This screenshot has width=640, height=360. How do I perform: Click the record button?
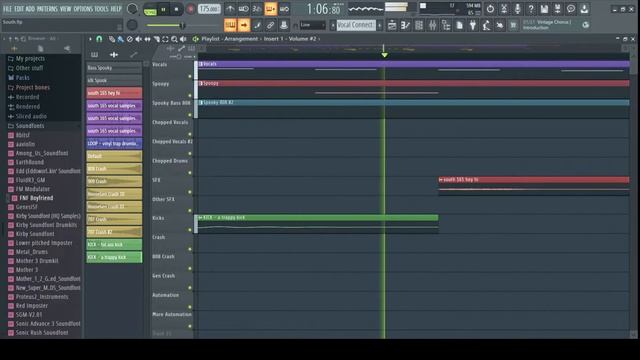coord(190,9)
